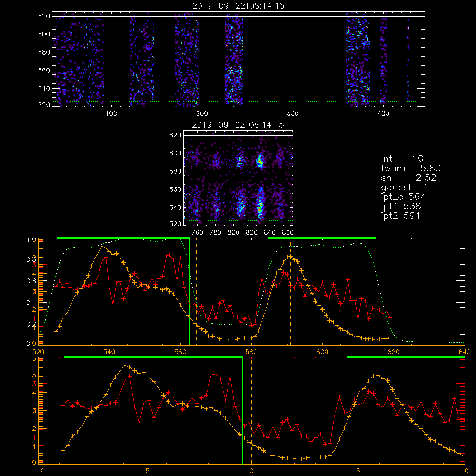Click the green range bar ending at 10 in bottom plot
The width and height of the screenshot is (476, 476).
(x=406, y=357)
